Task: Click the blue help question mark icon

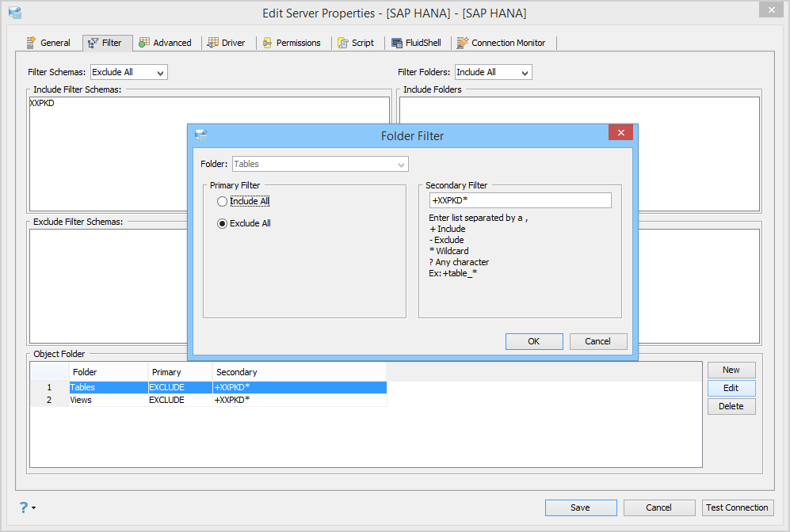Action: [x=24, y=507]
